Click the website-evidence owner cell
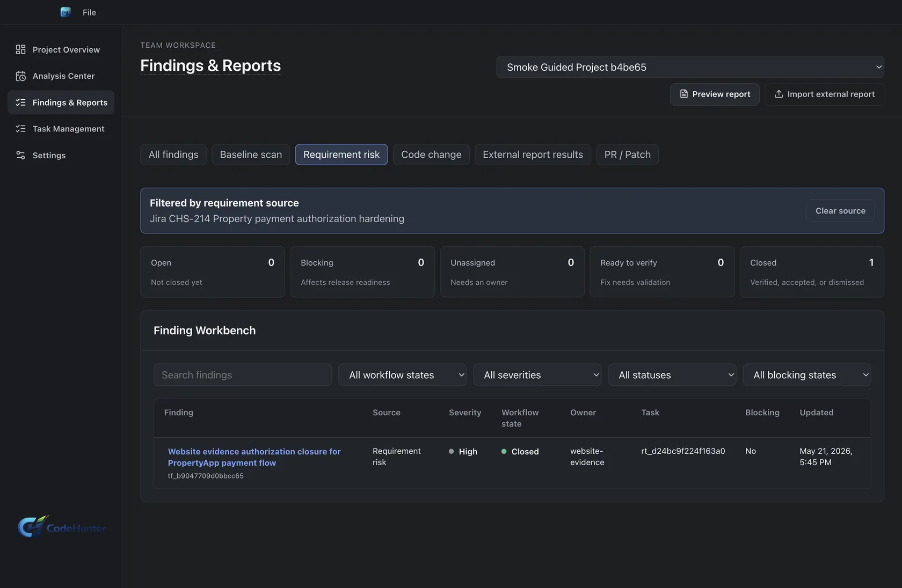The height and width of the screenshot is (588, 902). [x=587, y=457]
